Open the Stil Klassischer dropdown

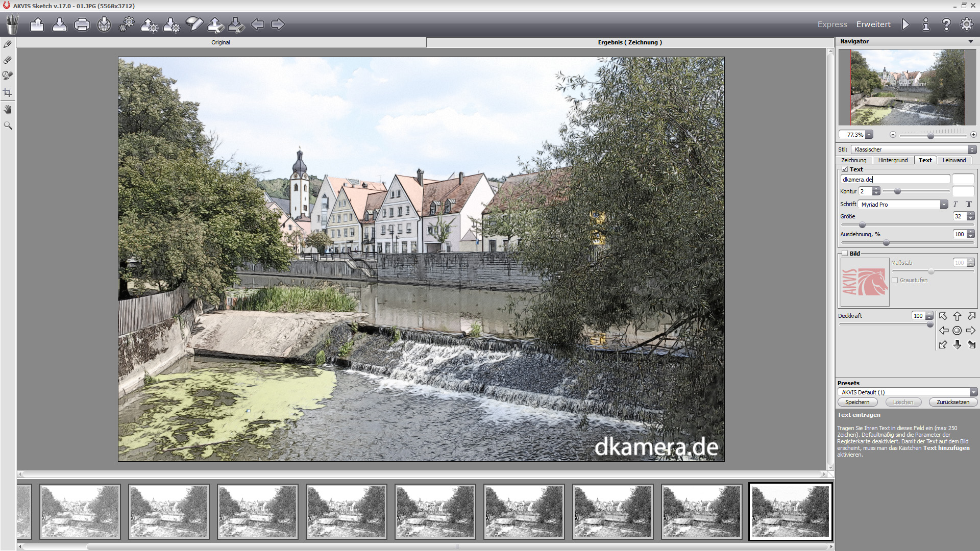click(x=913, y=149)
